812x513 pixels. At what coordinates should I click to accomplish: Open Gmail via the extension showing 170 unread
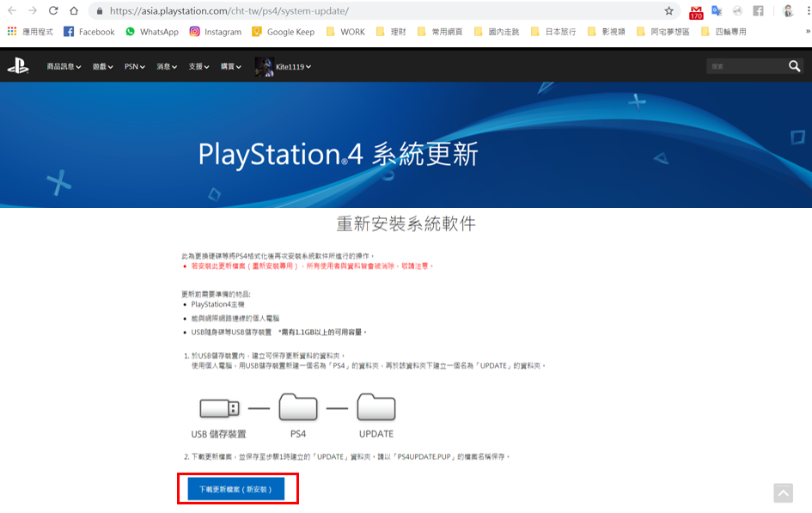tap(695, 12)
